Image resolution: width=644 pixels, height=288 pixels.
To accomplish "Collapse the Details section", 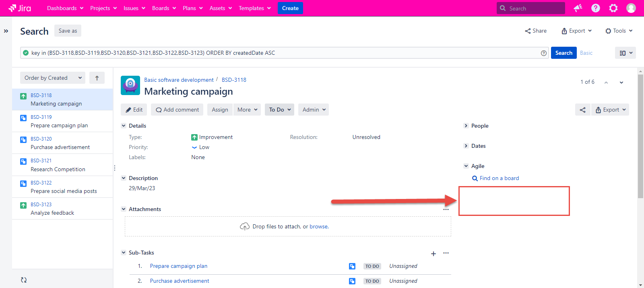I will click(124, 126).
